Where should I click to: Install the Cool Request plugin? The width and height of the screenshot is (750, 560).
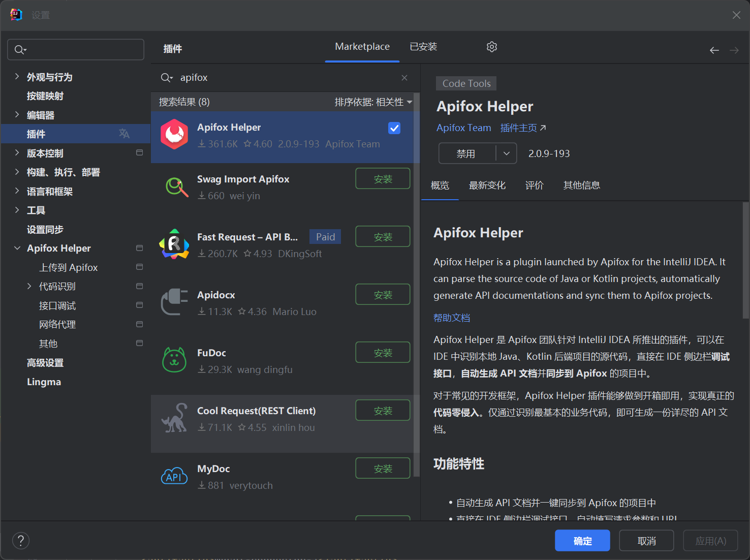point(383,410)
